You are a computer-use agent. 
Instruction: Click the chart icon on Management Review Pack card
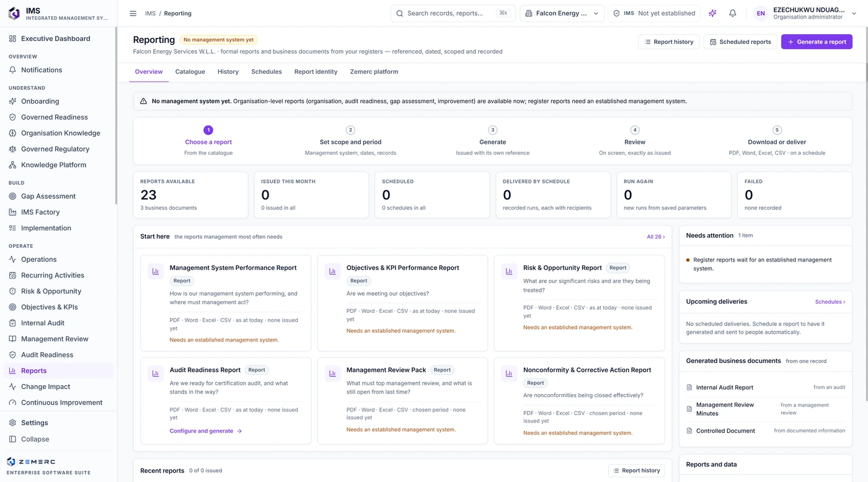coord(332,374)
